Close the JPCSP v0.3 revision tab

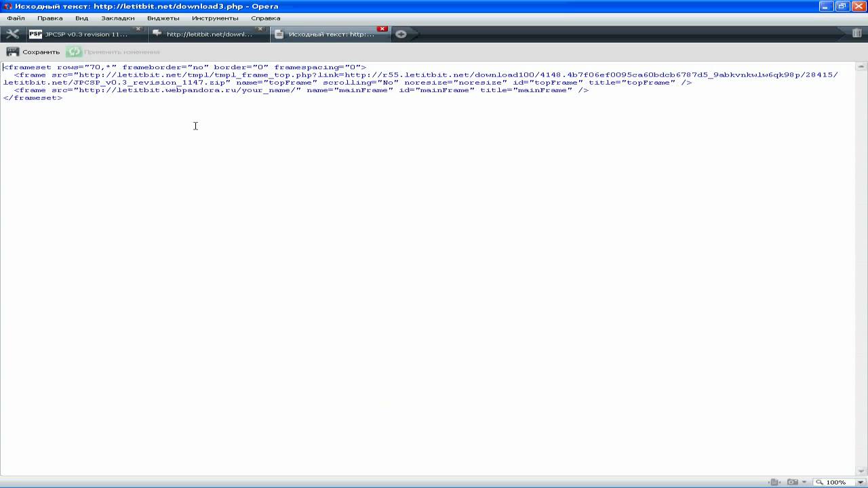[138, 29]
